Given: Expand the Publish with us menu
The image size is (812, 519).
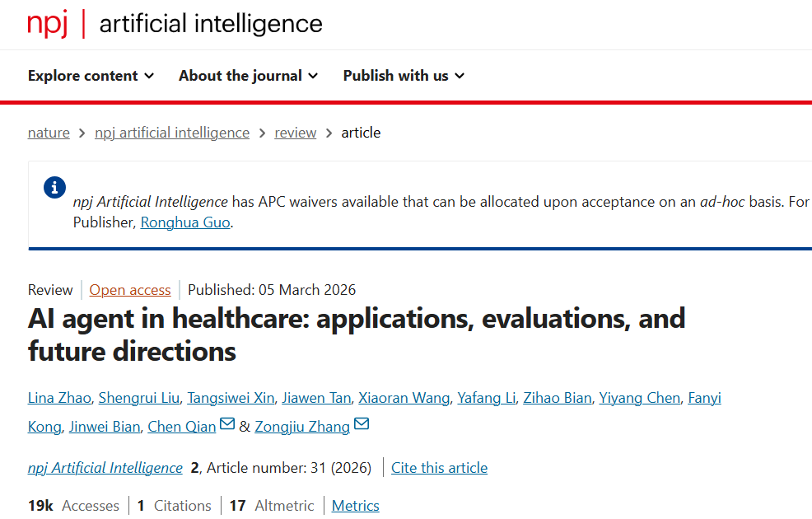Looking at the screenshot, I should [404, 76].
